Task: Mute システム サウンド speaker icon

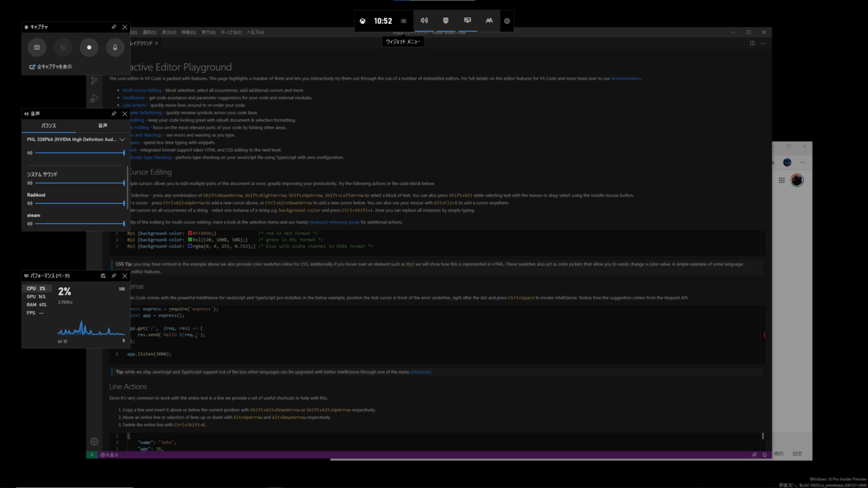Action: point(30,183)
